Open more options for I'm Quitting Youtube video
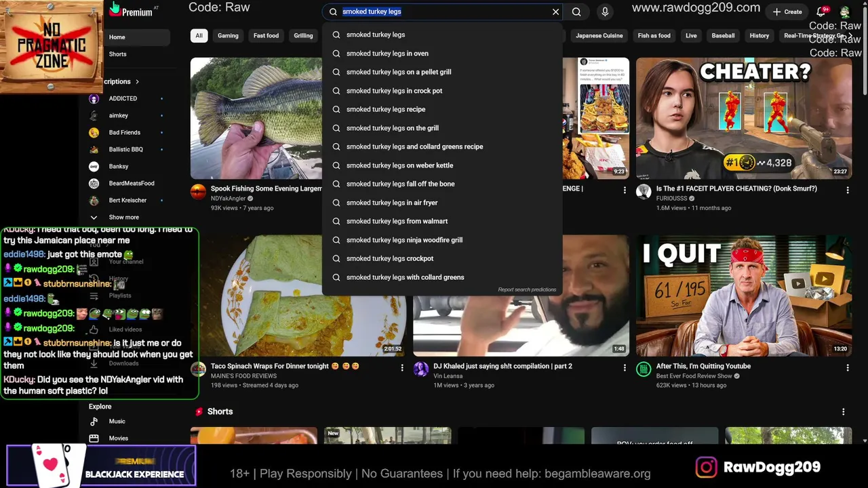The width and height of the screenshot is (868, 488). pyautogui.click(x=847, y=368)
